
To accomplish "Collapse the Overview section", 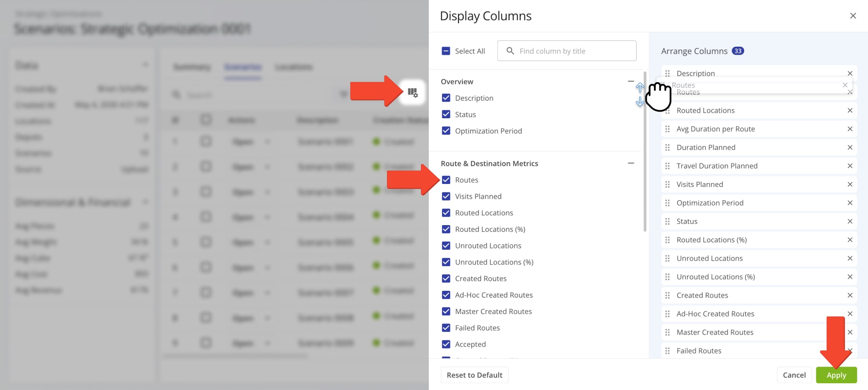I will coord(631,81).
